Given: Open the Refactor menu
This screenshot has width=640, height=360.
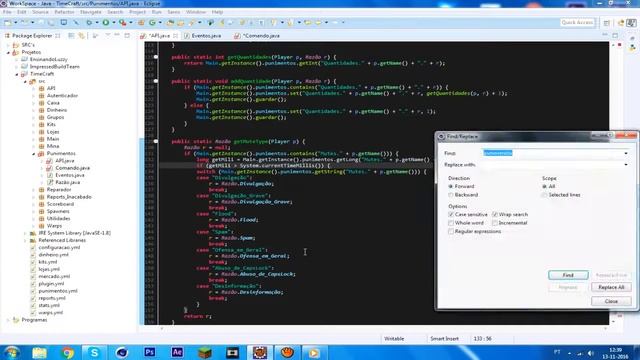Looking at the screenshot, I should coord(64,12).
